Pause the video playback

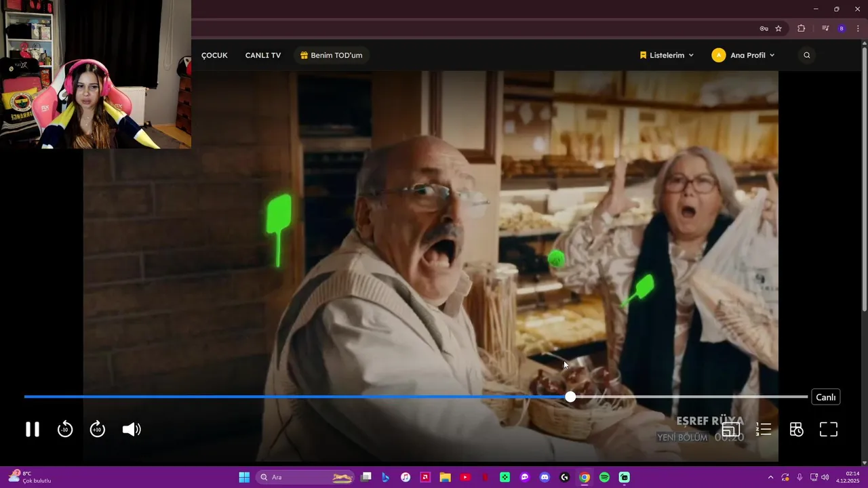pos(33,429)
